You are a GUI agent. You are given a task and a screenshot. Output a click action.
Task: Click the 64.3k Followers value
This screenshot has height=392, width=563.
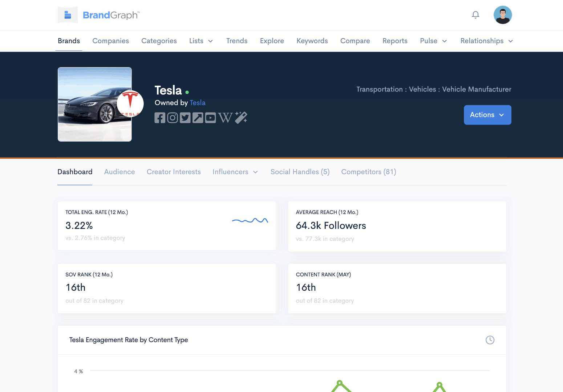coord(331,226)
